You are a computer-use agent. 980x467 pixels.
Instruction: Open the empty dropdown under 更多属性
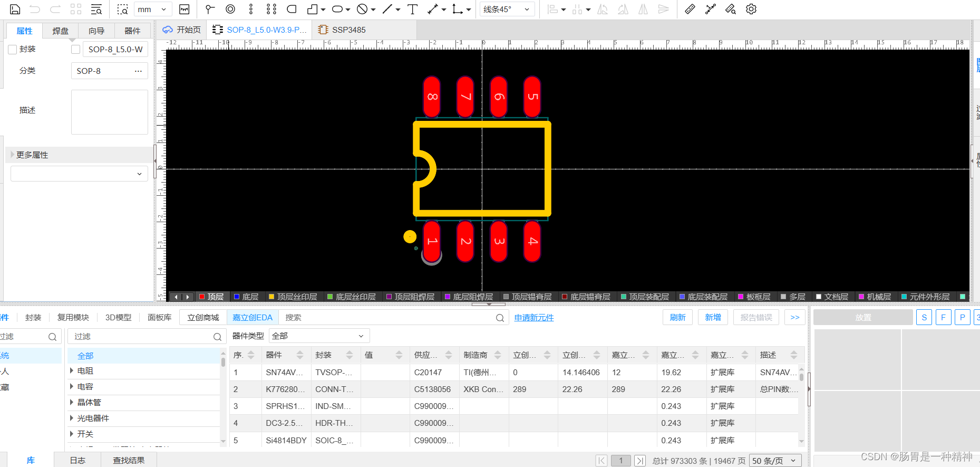tap(79, 174)
